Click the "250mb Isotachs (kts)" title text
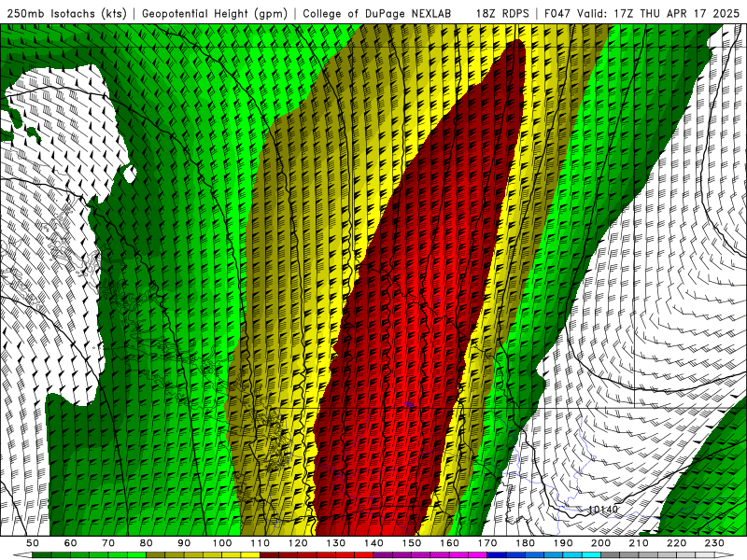Screen dimensions: 747x560 66,13
